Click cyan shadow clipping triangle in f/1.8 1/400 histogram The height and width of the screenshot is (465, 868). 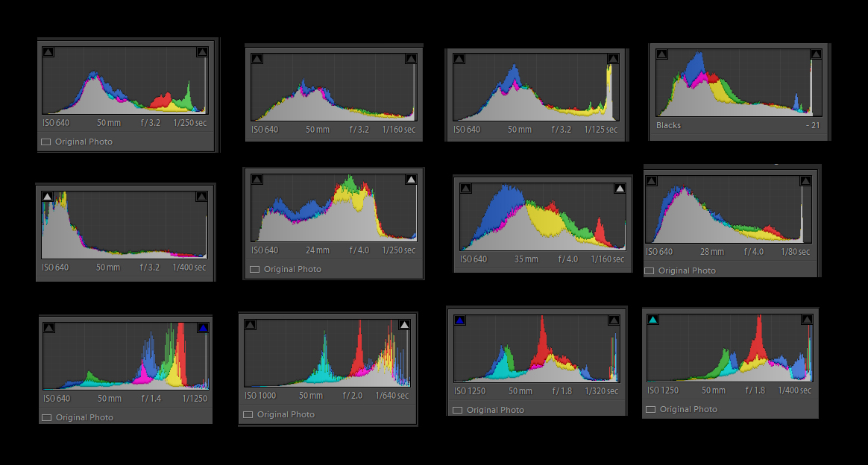coord(653,320)
